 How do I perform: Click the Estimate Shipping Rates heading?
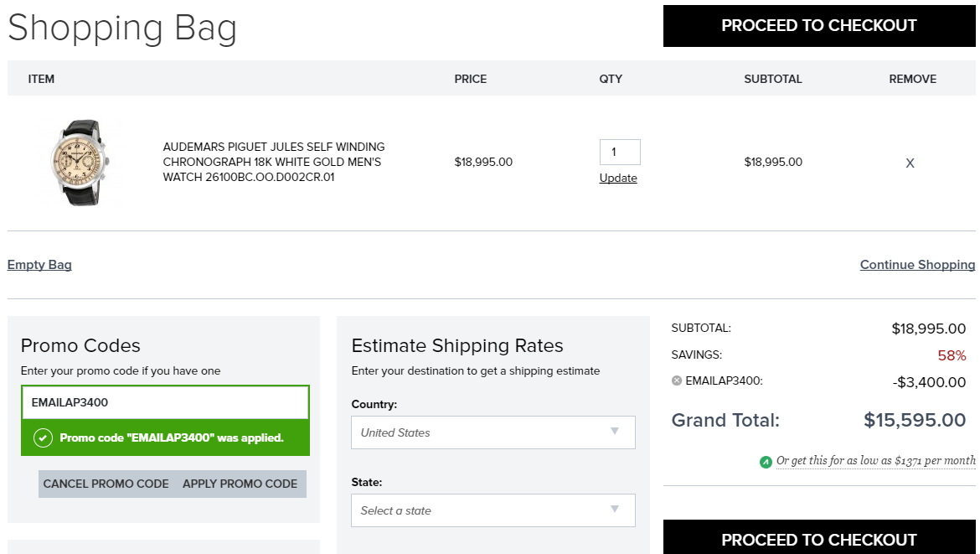pyautogui.click(x=456, y=346)
